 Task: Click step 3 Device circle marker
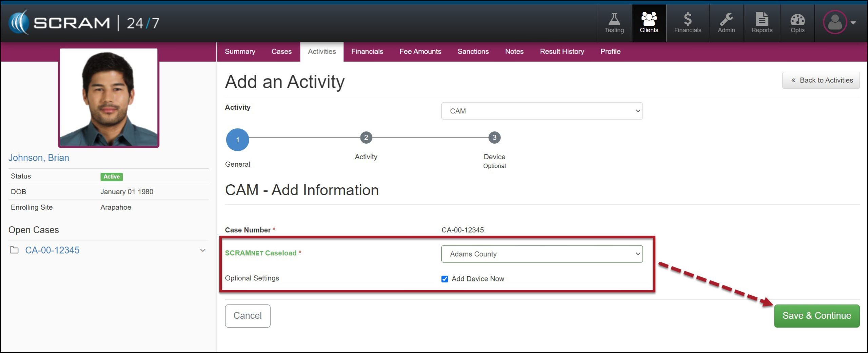click(494, 138)
